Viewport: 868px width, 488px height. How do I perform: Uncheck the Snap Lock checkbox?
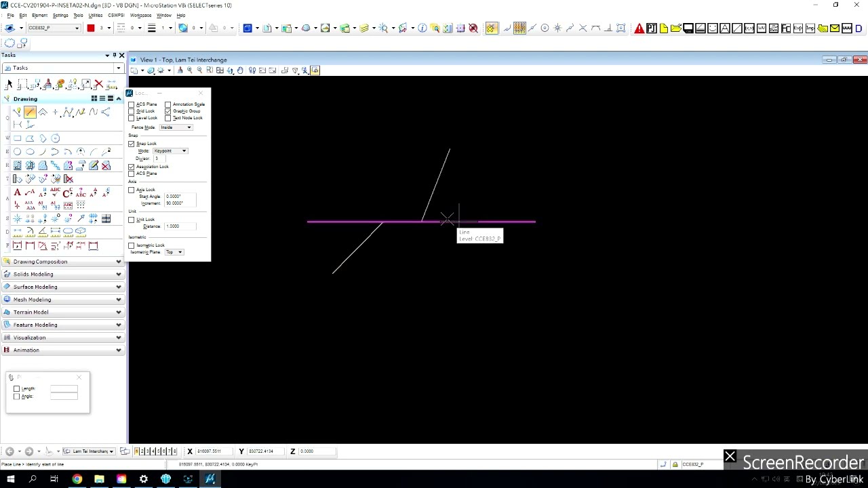(132, 144)
